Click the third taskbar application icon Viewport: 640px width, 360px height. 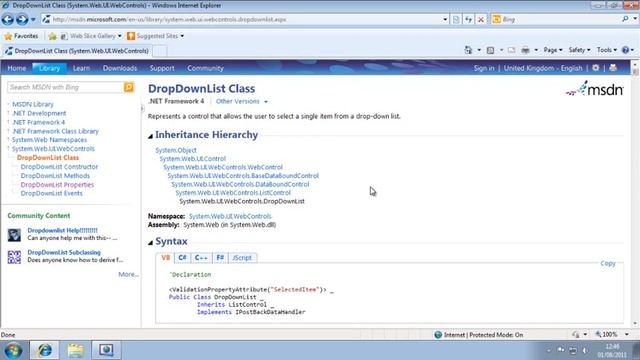tap(106, 350)
